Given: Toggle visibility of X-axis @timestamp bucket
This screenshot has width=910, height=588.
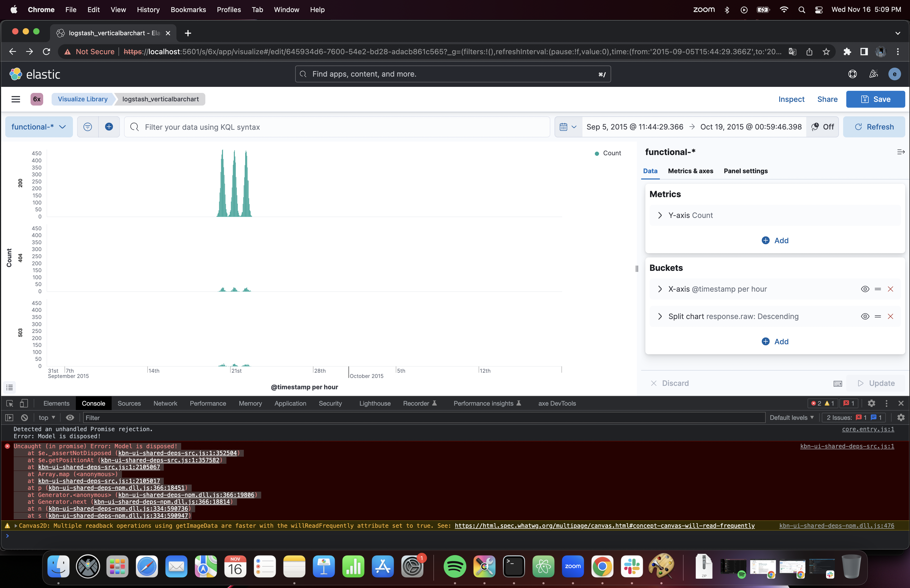Looking at the screenshot, I should coord(865,289).
